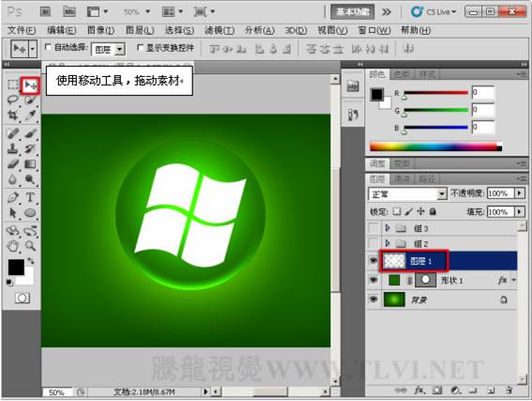Select the Path Selection tool
The image size is (532, 401).
[13, 213]
